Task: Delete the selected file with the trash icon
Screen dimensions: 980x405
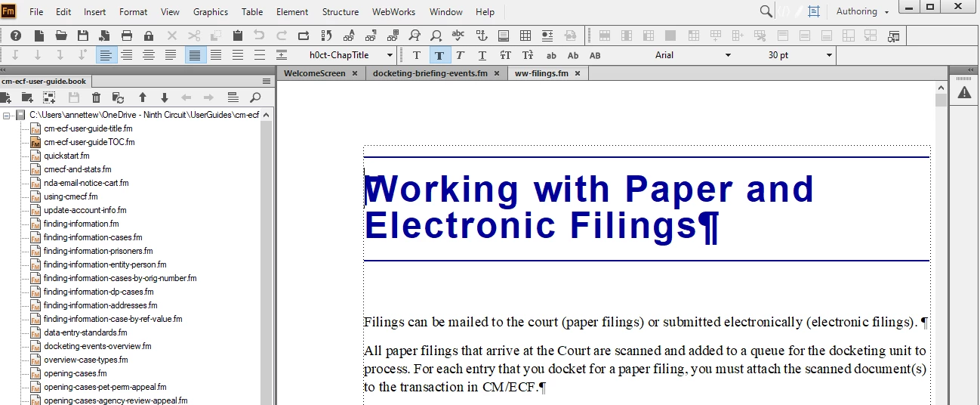Action: tap(97, 97)
